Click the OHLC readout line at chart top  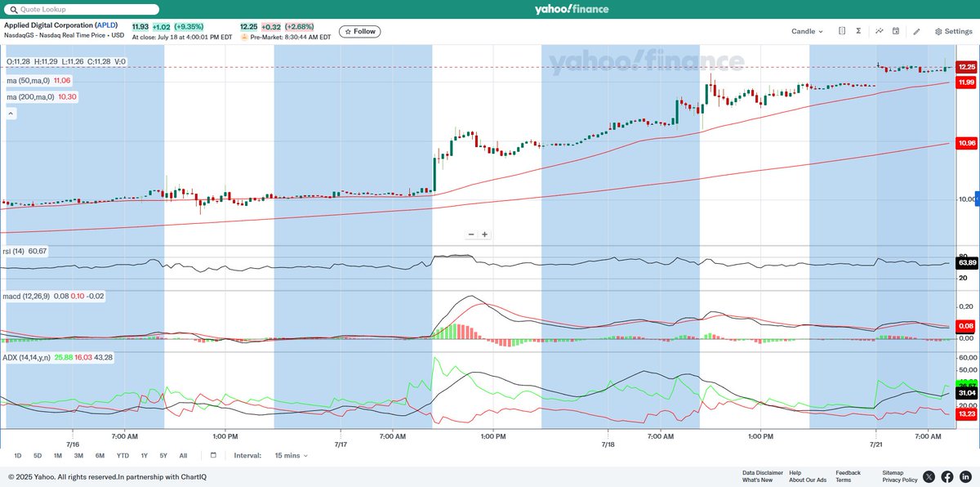(66, 61)
